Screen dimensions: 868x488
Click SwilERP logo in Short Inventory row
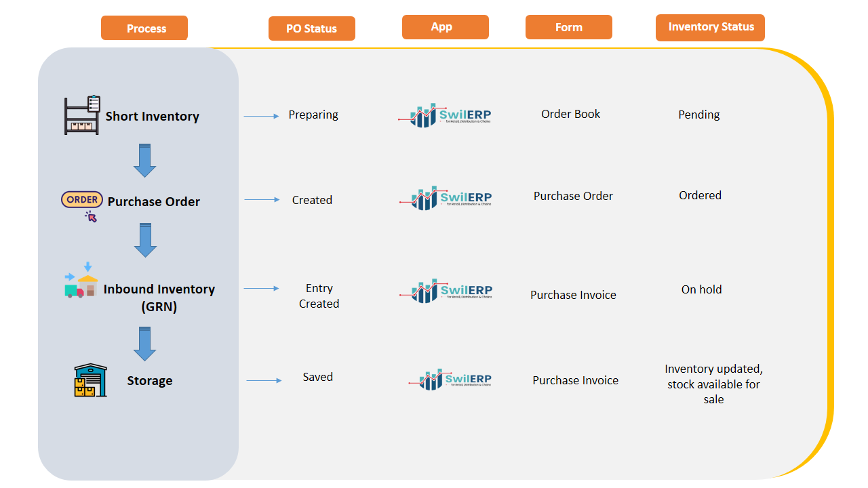[x=445, y=116]
